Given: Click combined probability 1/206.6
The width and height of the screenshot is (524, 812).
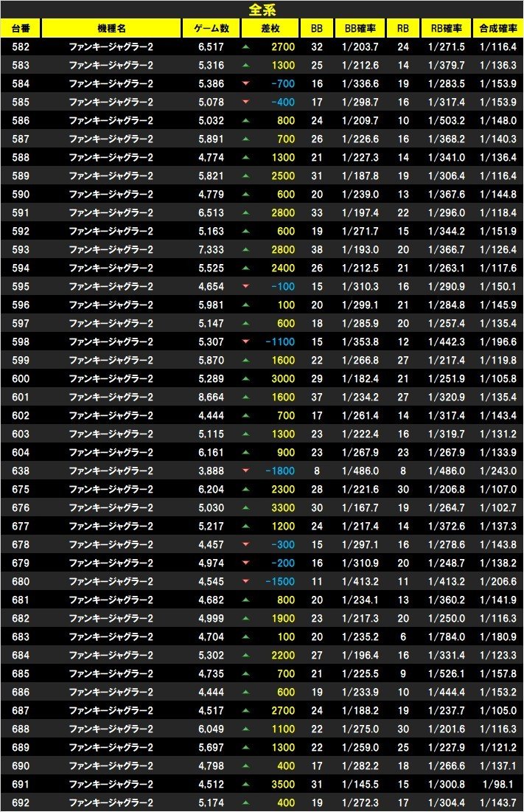Looking at the screenshot, I should pyautogui.click(x=498, y=582).
